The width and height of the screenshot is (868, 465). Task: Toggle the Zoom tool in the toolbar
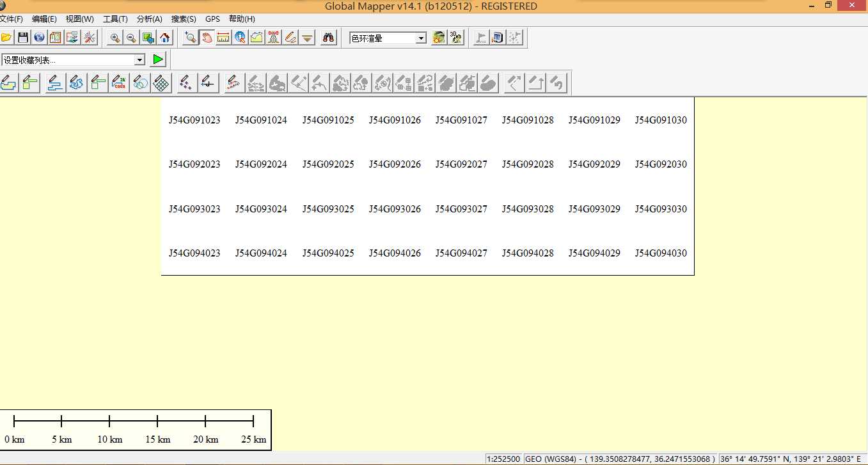[x=190, y=38]
